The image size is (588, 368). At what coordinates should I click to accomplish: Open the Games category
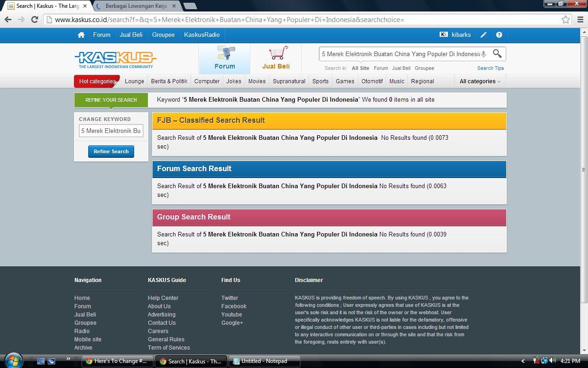[345, 81]
